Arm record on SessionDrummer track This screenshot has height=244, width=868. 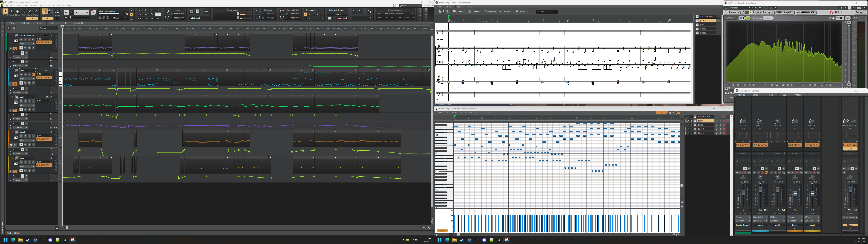[x=29, y=39]
